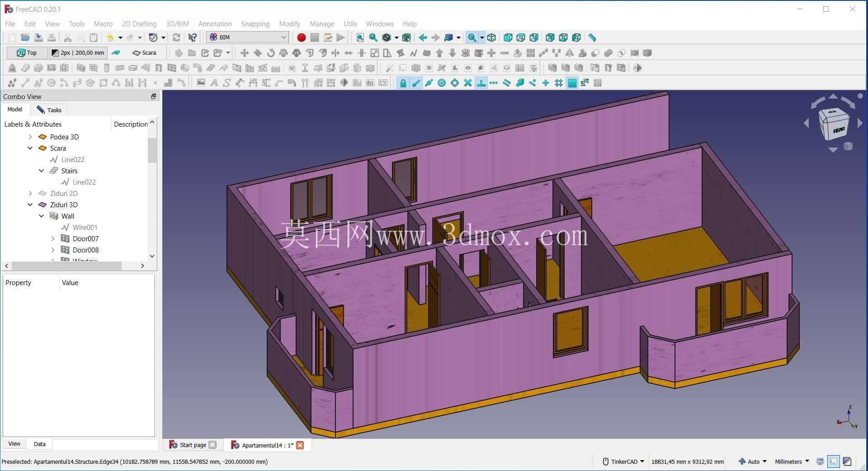Click the Refresh/recompute icon
Viewport: 868px width, 471px height.
(176, 38)
